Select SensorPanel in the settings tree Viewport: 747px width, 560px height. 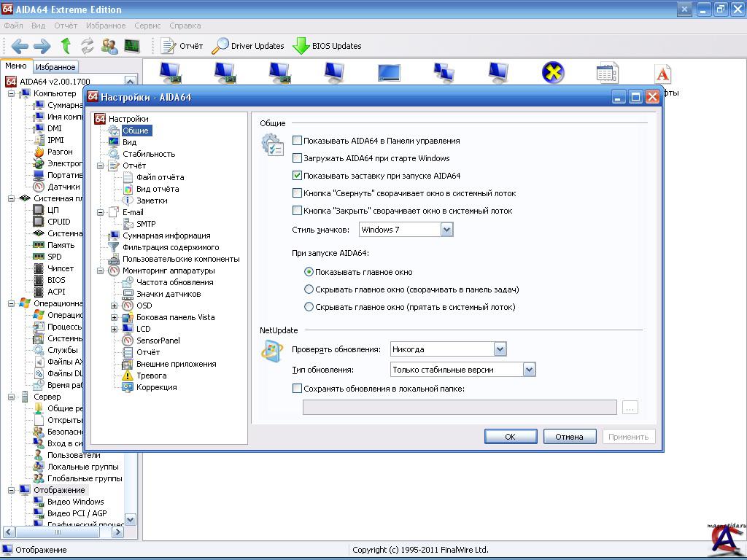click(x=158, y=341)
